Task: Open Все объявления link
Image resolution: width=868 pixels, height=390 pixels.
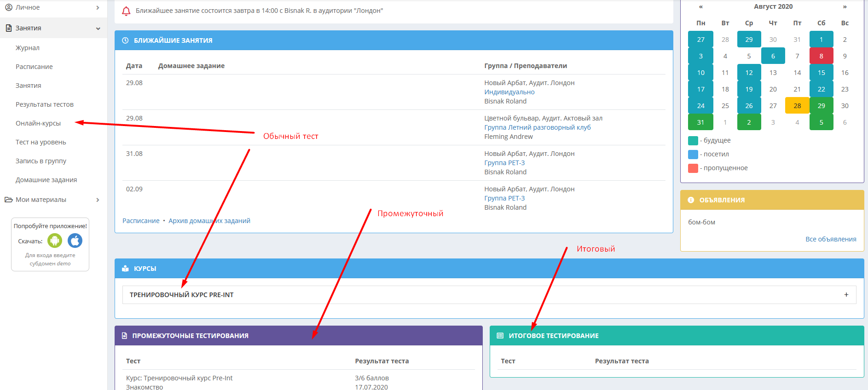Action: point(831,239)
